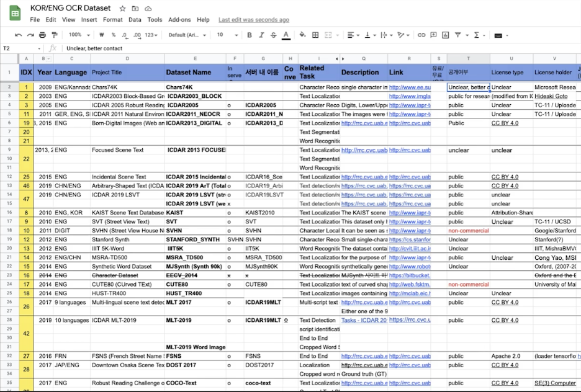This screenshot has width=581, height=392.
Task: Click the Merge cells icon
Action: 328,35
